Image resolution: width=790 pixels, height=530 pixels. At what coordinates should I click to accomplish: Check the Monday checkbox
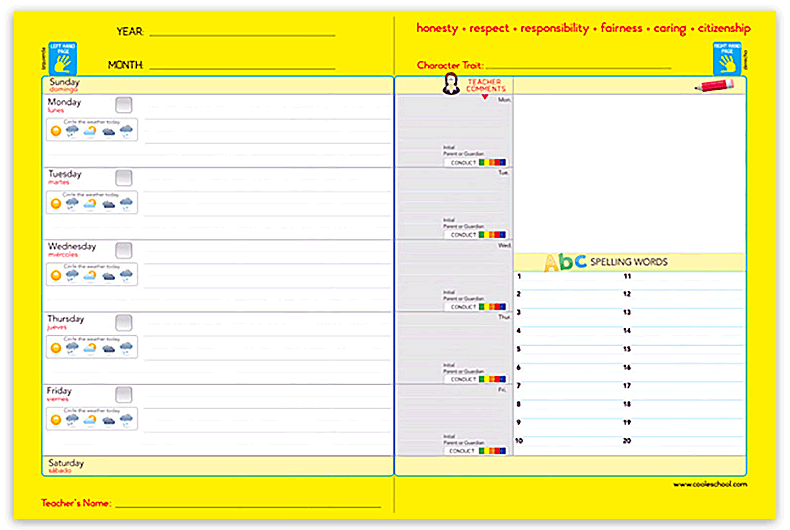(x=124, y=105)
